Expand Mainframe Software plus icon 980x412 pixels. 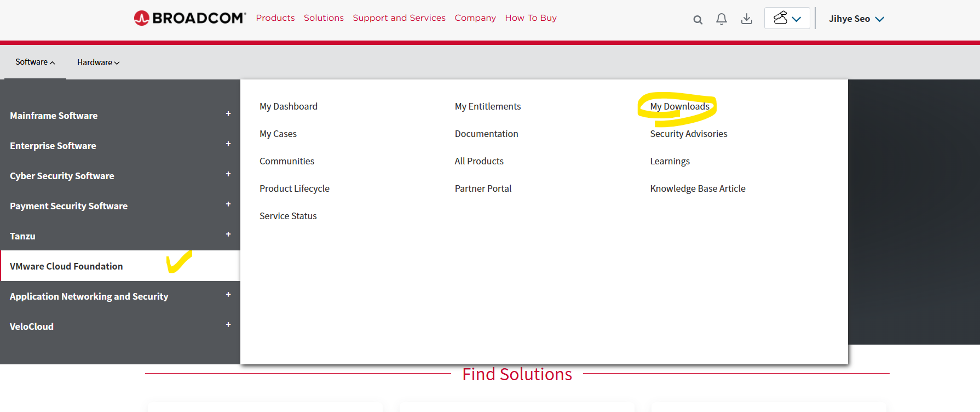pyautogui.click(x=228, y=114)
